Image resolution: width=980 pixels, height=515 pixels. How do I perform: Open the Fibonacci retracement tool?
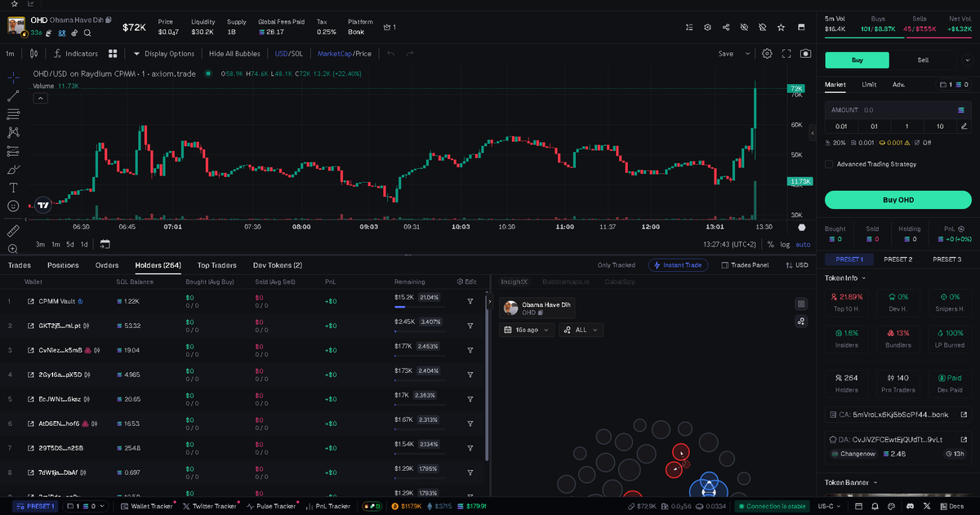click(13, 114)
